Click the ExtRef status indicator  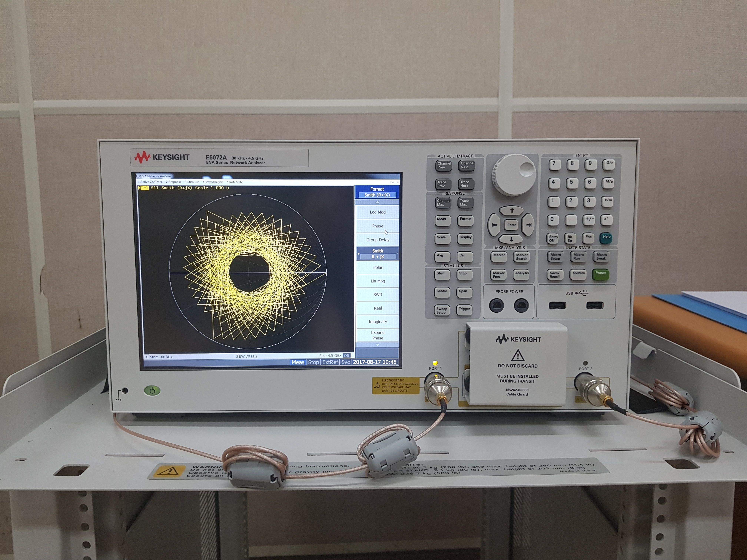click(x=330, y=362)
